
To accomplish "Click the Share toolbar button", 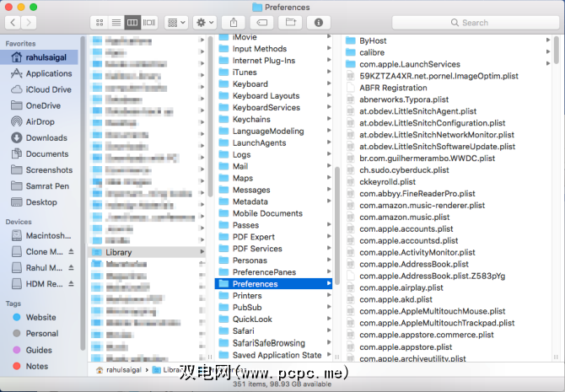I will click(x=234, y=23).
